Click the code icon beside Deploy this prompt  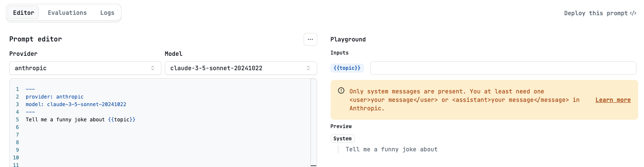pos(633,13)
